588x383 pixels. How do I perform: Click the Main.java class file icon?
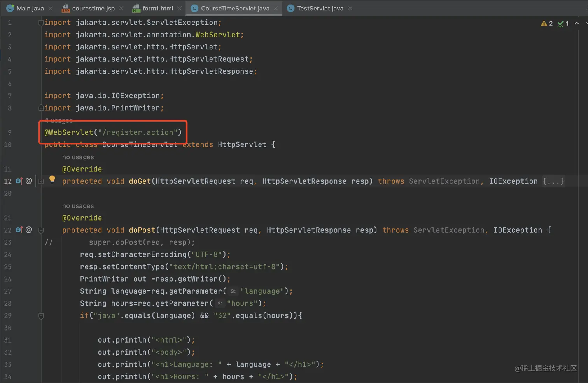click(x=10, y=8)
